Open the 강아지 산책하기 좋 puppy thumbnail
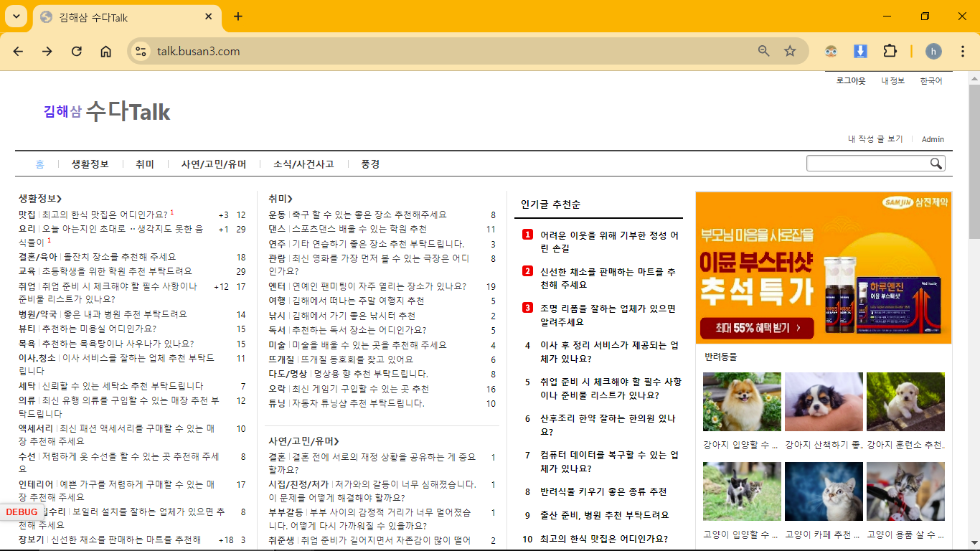Image resolution: width=980 pixels, height=551 pixels. [824, 402]
